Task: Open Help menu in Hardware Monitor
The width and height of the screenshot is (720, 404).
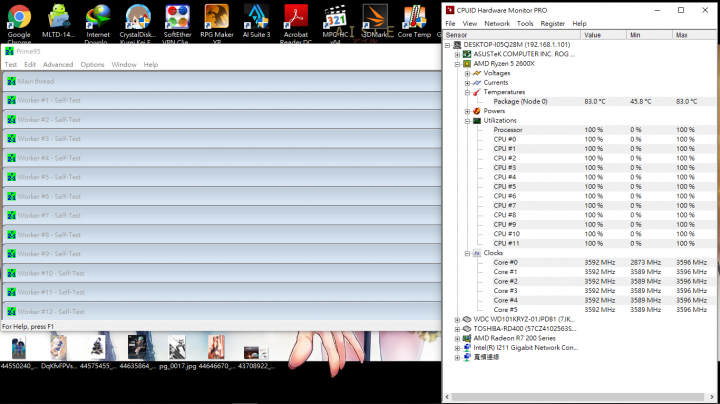Action: click(x=579, y=23)
